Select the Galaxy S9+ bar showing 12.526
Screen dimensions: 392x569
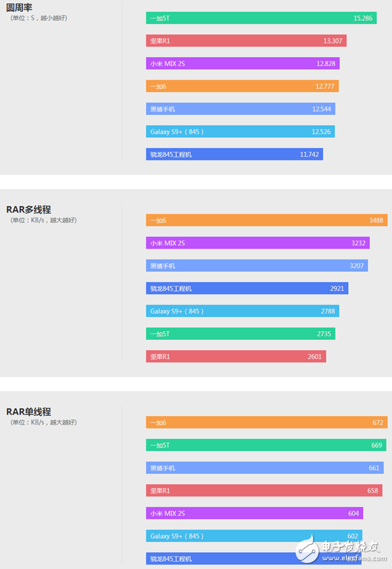(240, 131)
